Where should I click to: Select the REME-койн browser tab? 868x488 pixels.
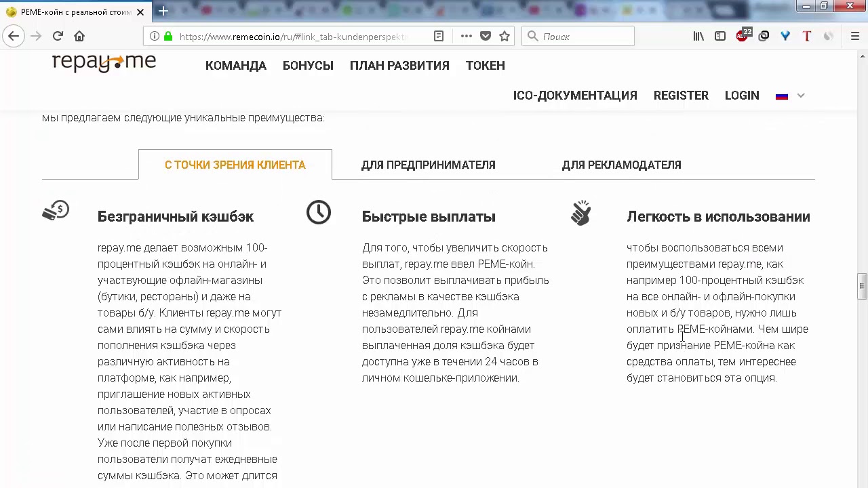point(75,12)
